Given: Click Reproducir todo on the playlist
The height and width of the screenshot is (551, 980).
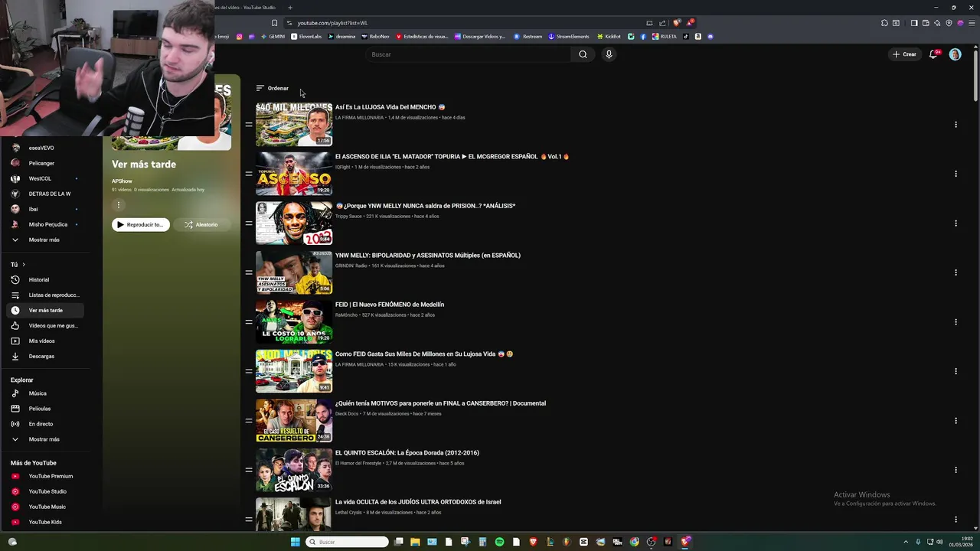Looking at the screenshot, I should click(141, 225).
